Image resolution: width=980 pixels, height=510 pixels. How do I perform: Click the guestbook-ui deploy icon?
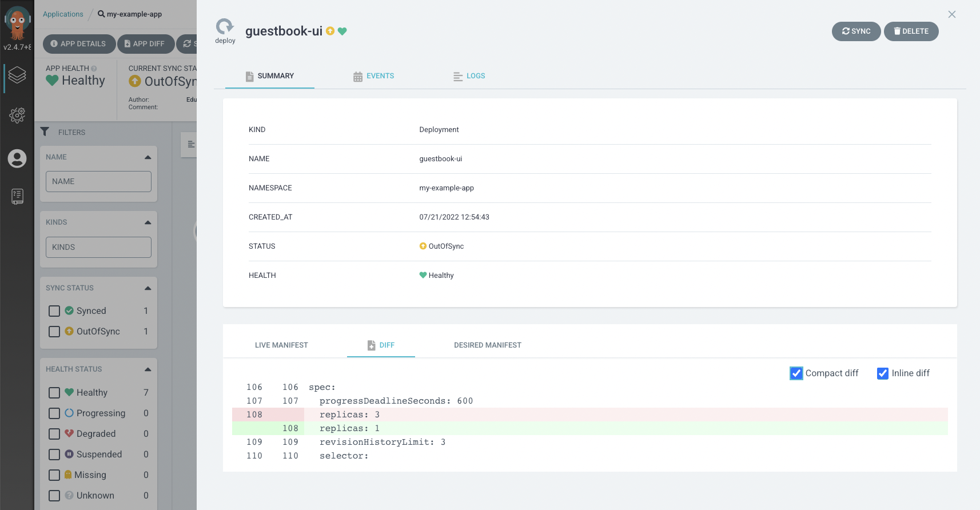(x=225, y=27)
